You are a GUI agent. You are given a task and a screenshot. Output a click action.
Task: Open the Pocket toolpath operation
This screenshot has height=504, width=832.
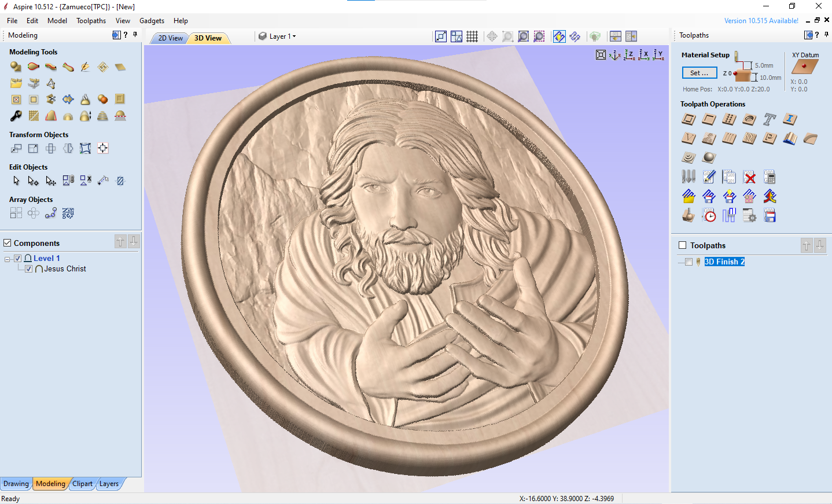(709, 119)
